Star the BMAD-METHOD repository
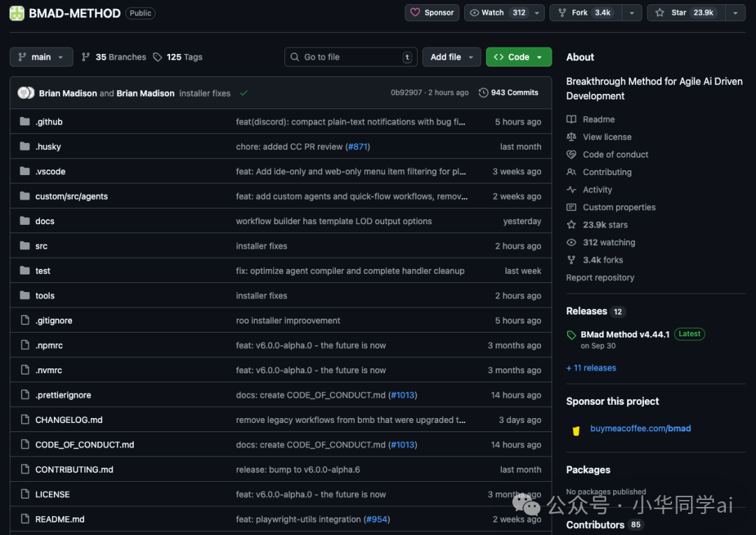The height and width of the screenshot is (535, 756). (x=671, y=13)
